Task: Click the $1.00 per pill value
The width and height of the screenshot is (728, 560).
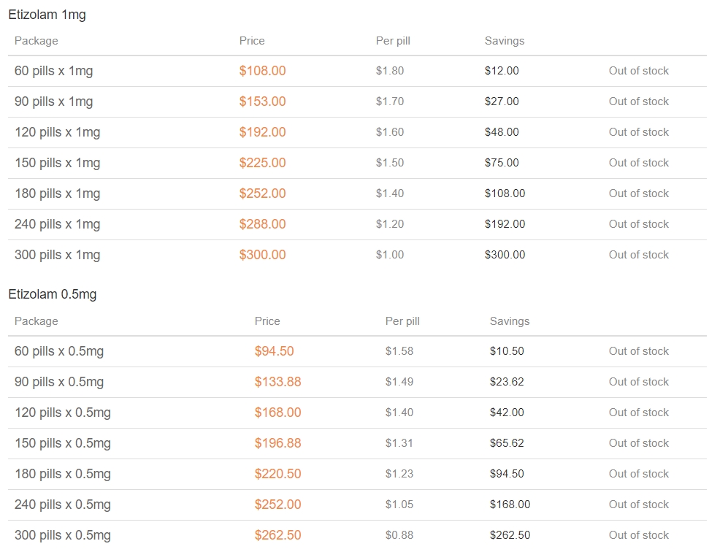Action: pos(389,255)
